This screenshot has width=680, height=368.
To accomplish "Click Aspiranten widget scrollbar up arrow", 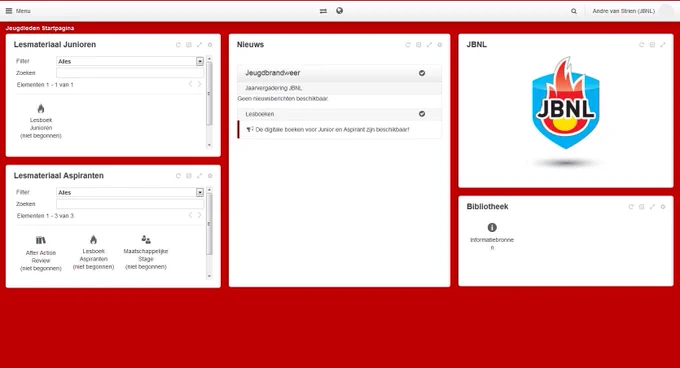I will pos(209,190).
